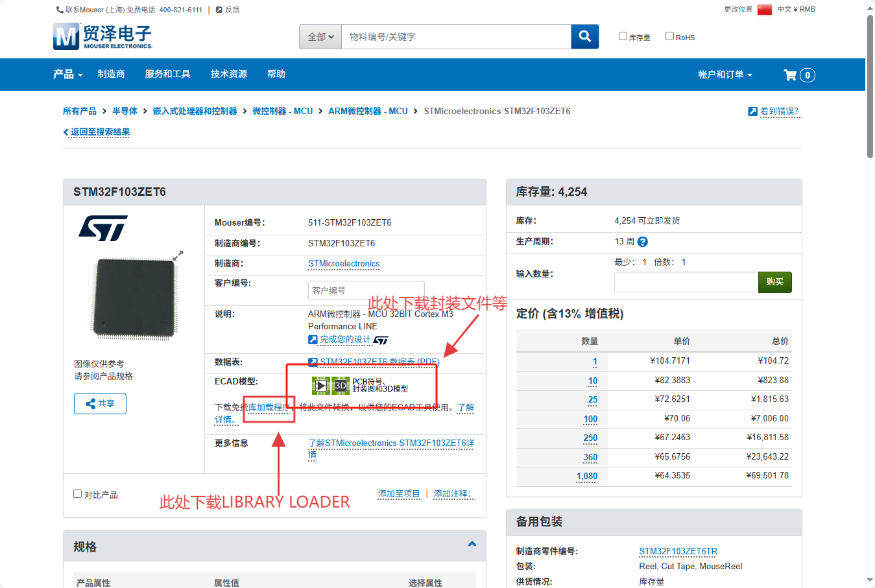
Task: Collapse the 规格 section chevron
Action: point(472,545)
